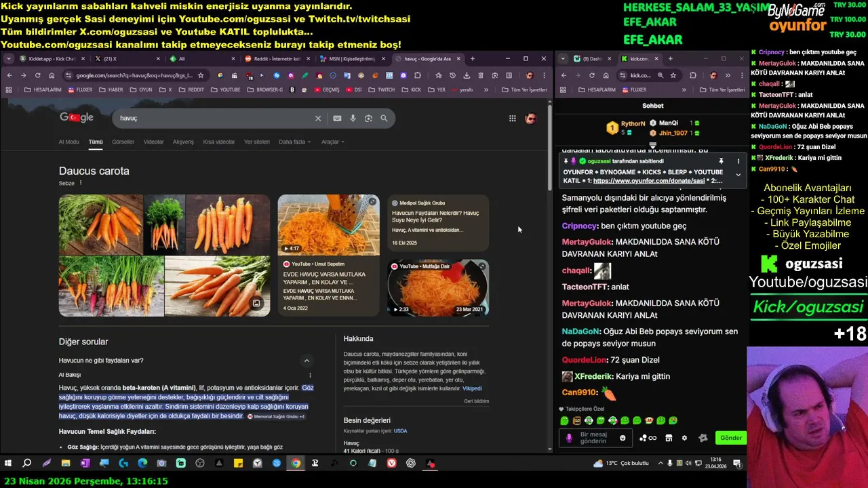Viewport: 868px width, 488px height.
Task: Open the Vikipedi link
Action: click(x=472, y=389)
